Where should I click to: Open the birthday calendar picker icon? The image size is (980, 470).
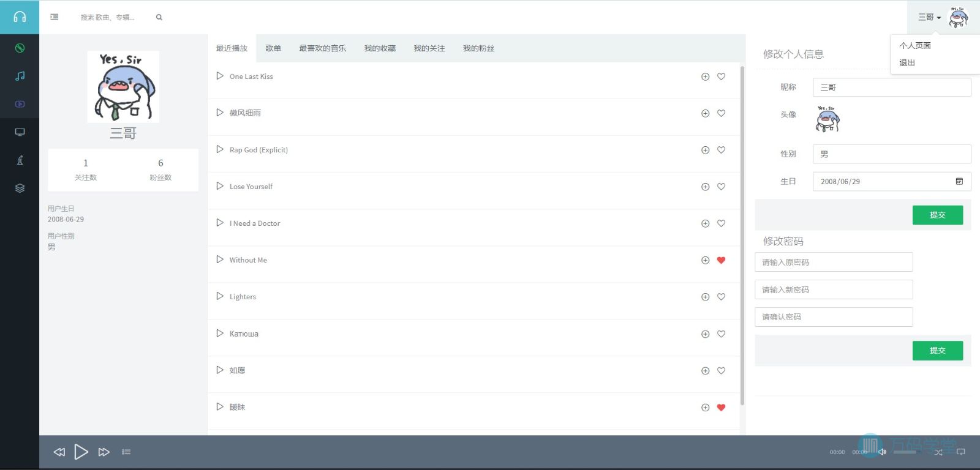pos(959,181)
